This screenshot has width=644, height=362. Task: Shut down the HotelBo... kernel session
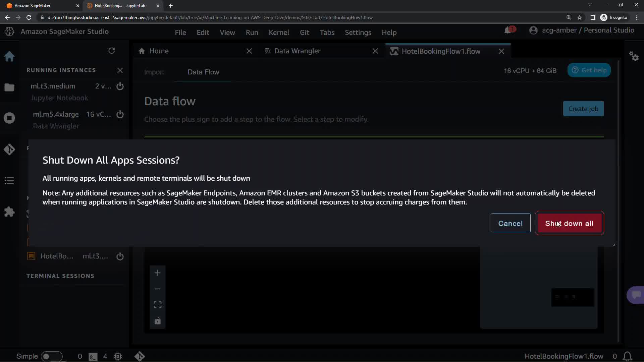point(120,256)
